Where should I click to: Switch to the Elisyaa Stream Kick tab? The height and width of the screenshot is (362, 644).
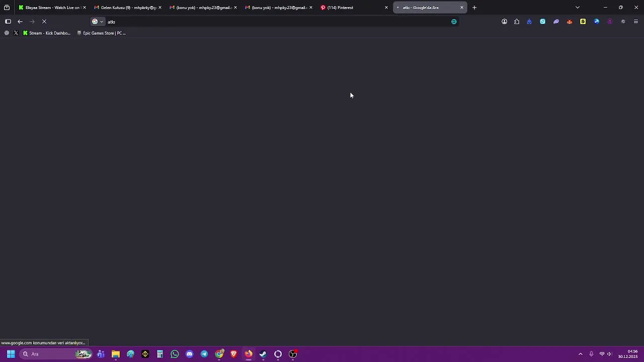(52, 8)
